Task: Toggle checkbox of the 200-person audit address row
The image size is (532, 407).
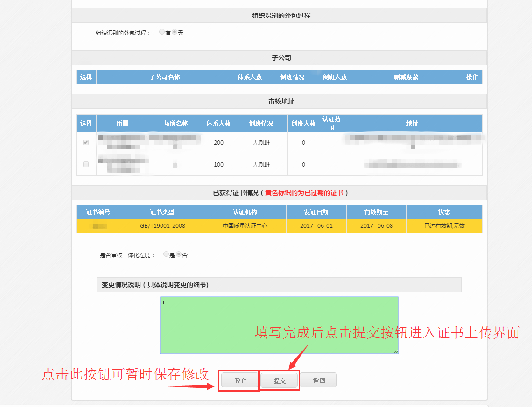Action: coord(86,142)
